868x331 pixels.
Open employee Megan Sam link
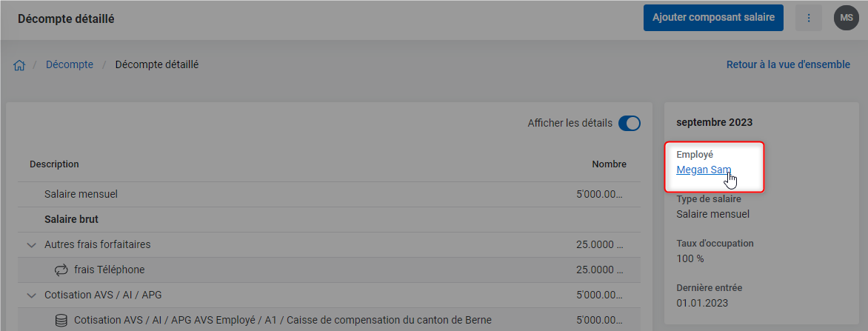tap(704, 170)
